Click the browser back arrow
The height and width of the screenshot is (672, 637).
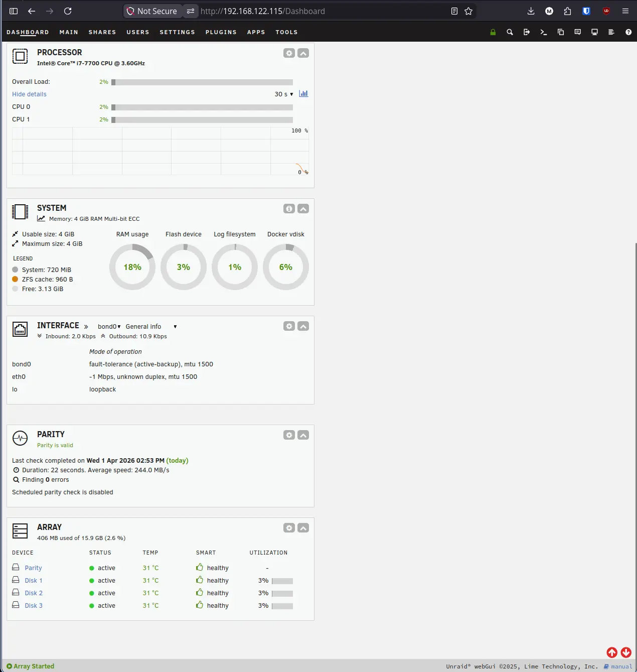pos(32,11)
